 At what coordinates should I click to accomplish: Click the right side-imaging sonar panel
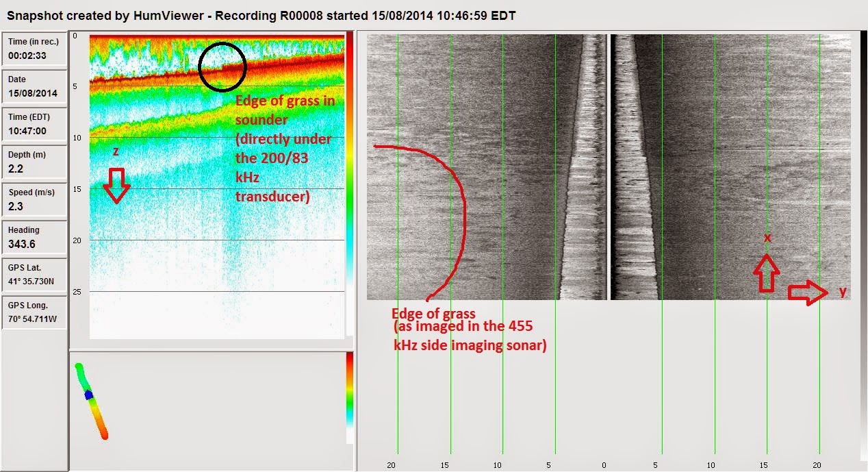point(730,167)
